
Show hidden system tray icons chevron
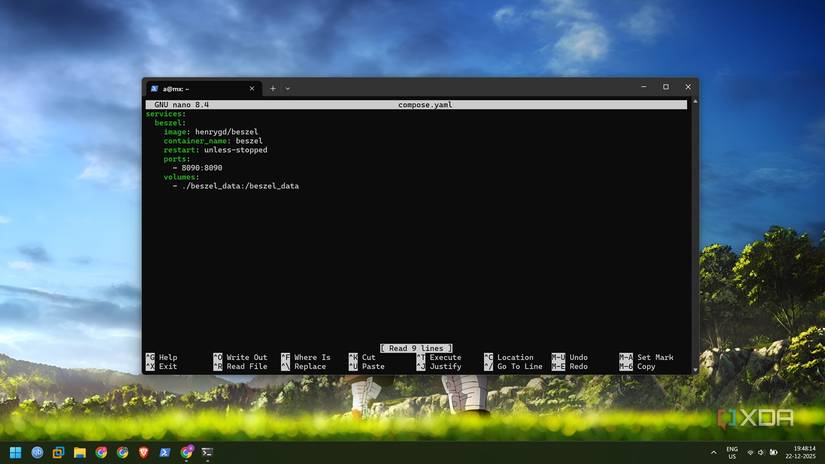point(713,452)
